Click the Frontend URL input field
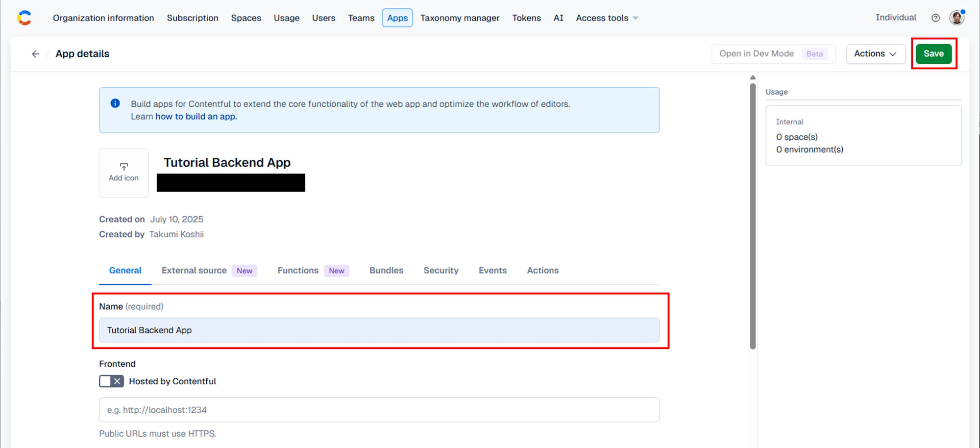 (379, 410)
